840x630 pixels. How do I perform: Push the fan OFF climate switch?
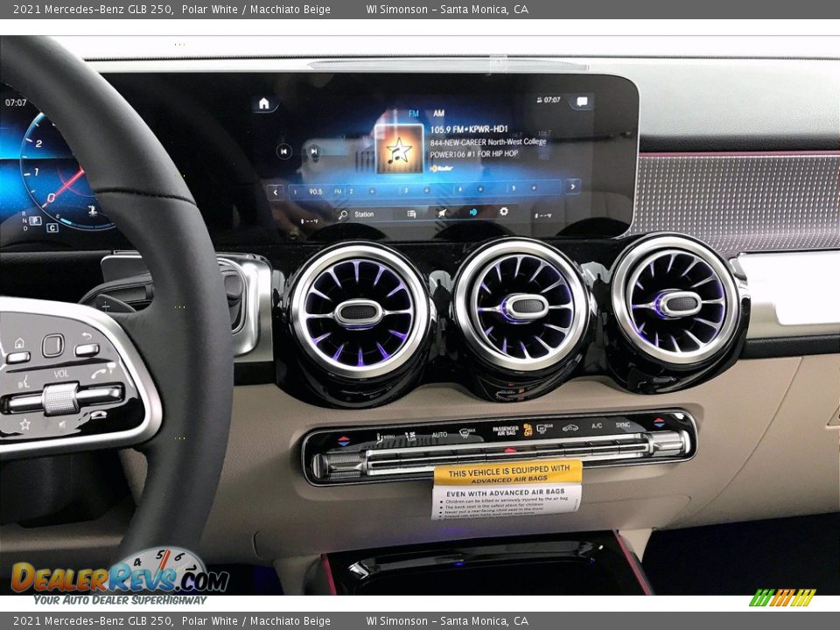411,437
